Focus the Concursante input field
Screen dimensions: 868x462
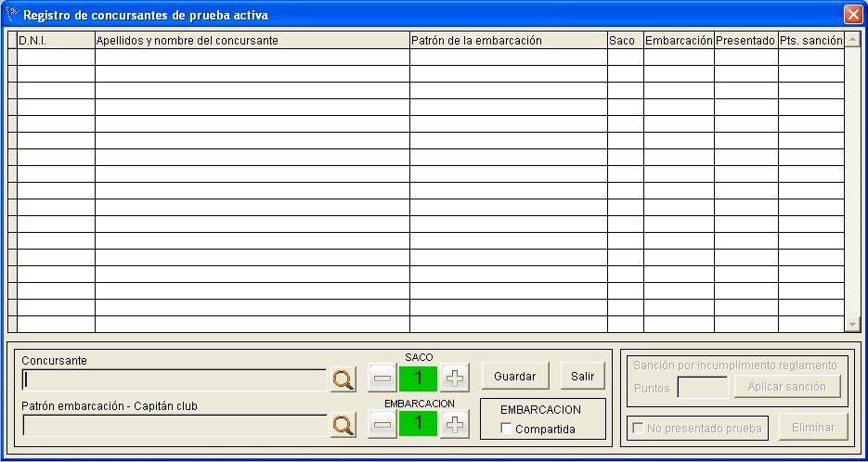click(x=175, y=379)
